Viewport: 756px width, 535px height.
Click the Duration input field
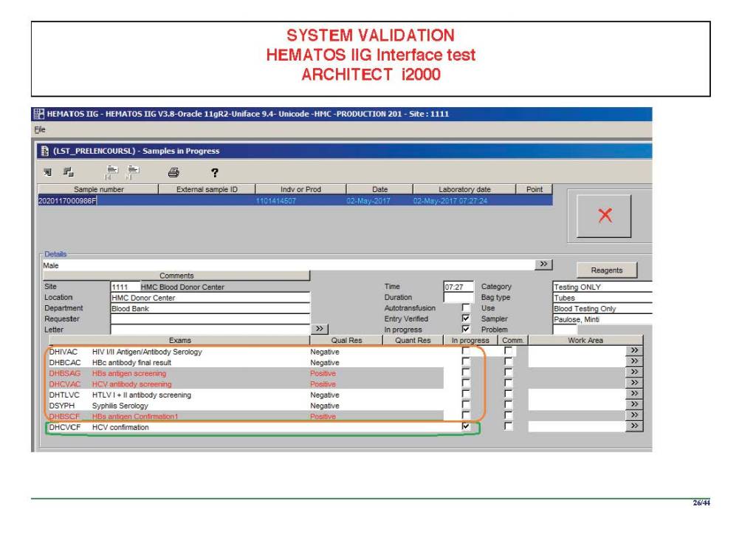(x=458, y=297)
